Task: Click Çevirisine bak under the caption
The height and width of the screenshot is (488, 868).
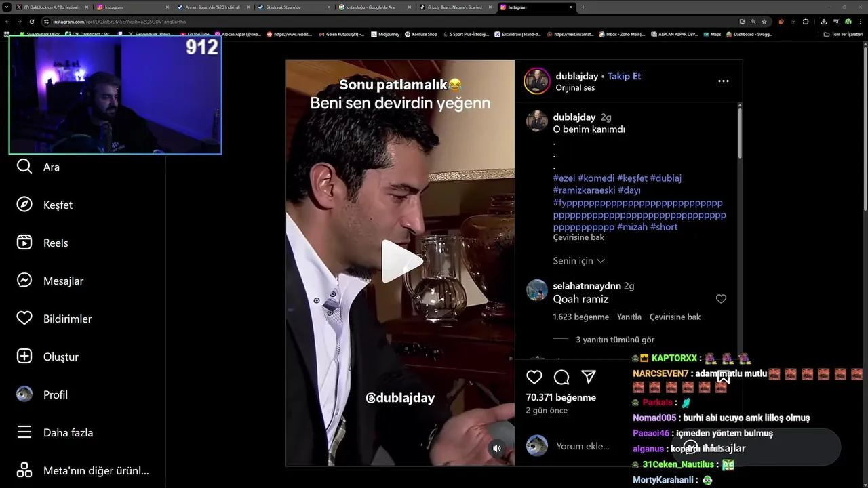Action: point(578,237)
